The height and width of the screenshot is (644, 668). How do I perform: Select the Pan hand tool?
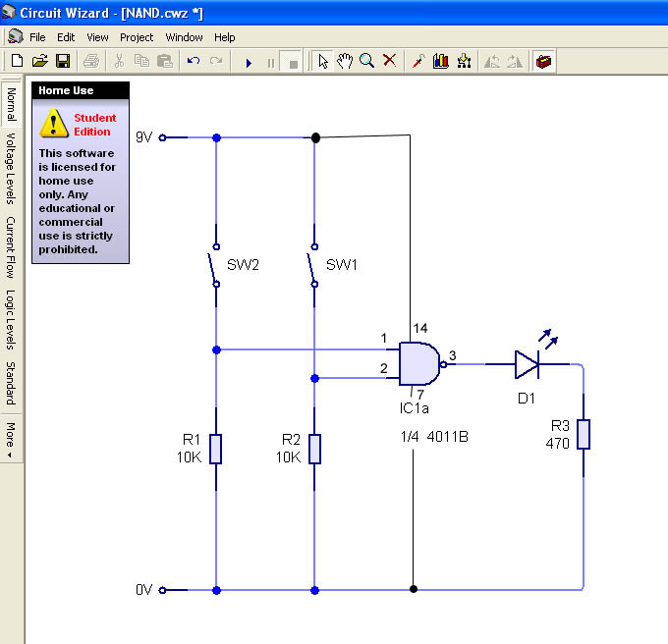(x=345, y=61)
